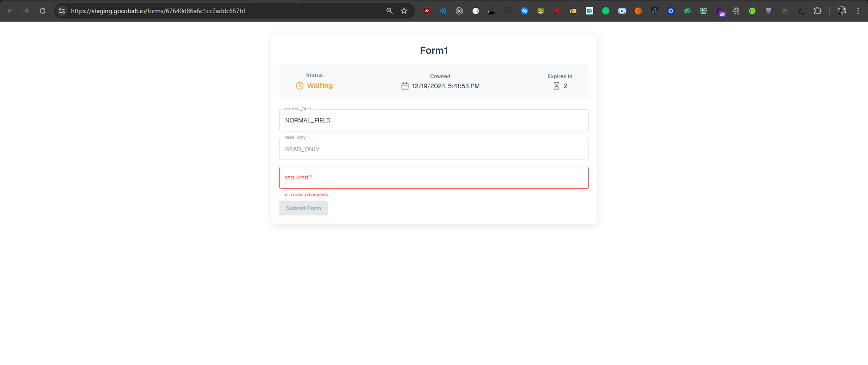Click into the required text field
Viewport: 868px width, 365px height.
[x=434, y=178]
